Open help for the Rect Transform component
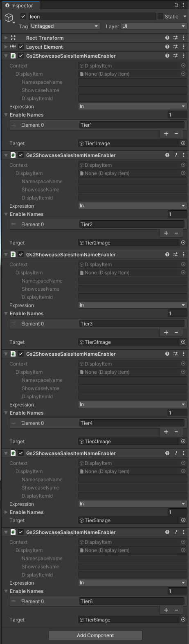 (x=167, y=38)
